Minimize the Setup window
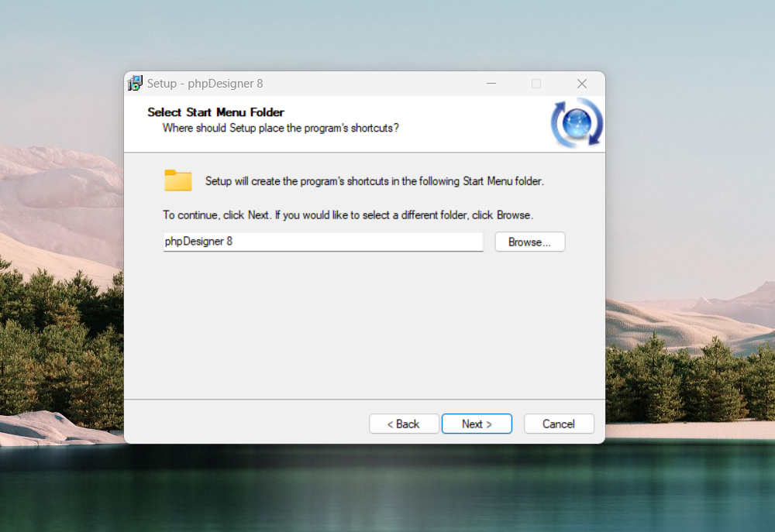This screenshot has height=532, width=775. 491,84
